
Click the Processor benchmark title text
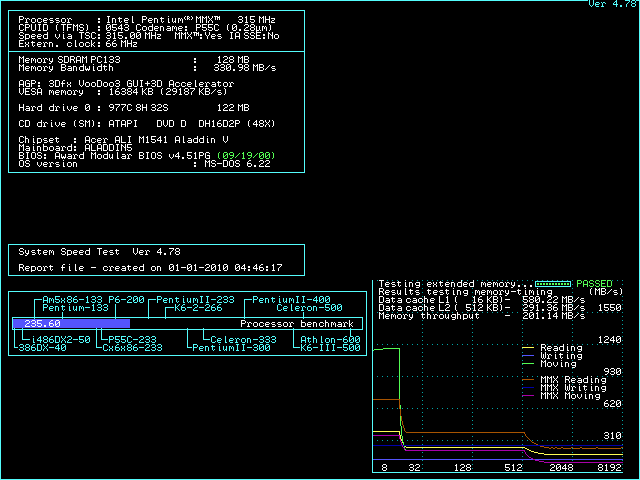(x=298, y=324)
